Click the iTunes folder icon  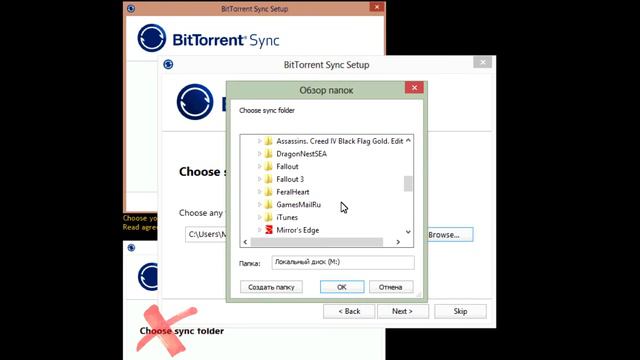coord(269,217)
